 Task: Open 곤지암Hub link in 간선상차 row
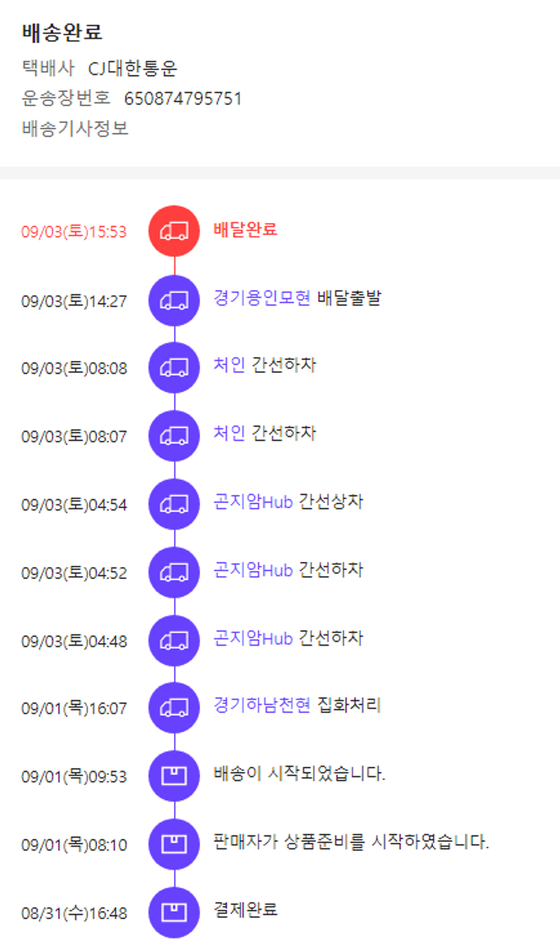(x=252, y=501)
